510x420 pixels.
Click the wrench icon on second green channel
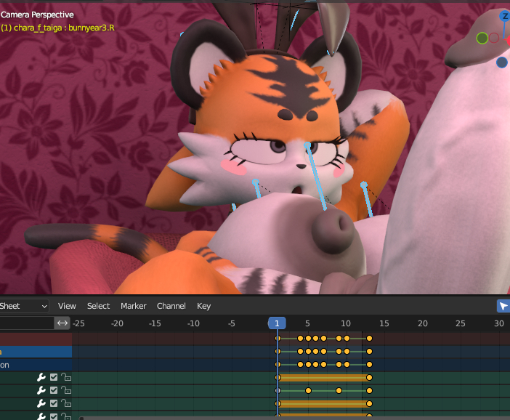[x=41, y=390]
